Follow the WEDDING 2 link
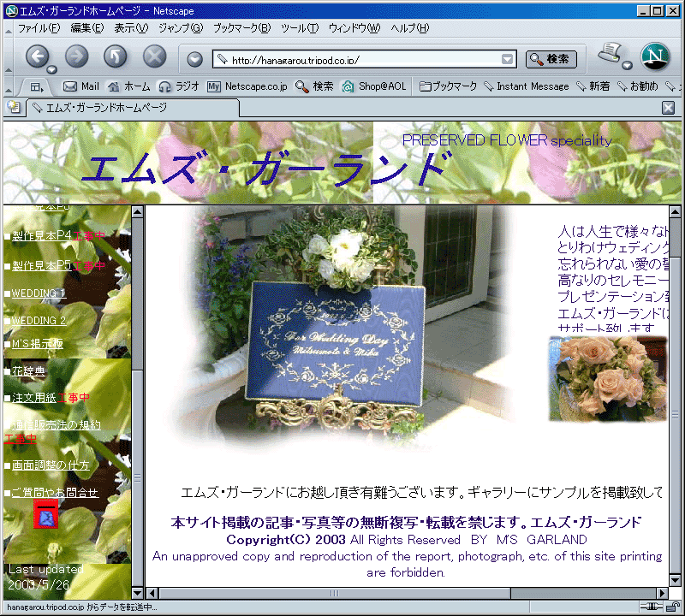Image resolution: width=685 pixels, height=616 pixels. [x=39, y=321]
